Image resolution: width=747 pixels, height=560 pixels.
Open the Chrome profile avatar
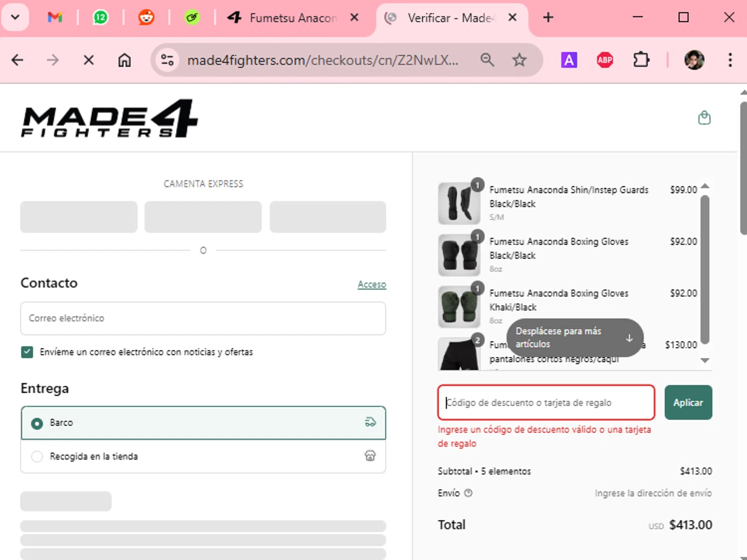point(694,60)
